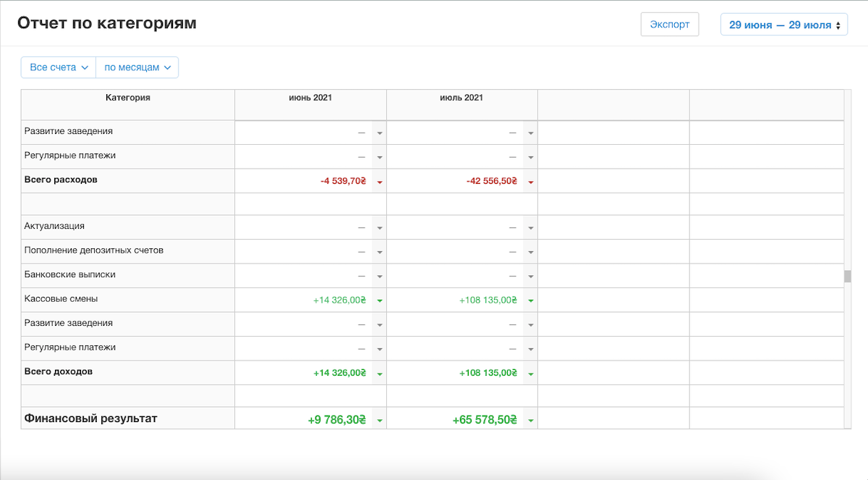Screen dimensions: 868x480
Task: Open the 29 июня — 29 июля date range picker
Action: (x=784, y=25)
